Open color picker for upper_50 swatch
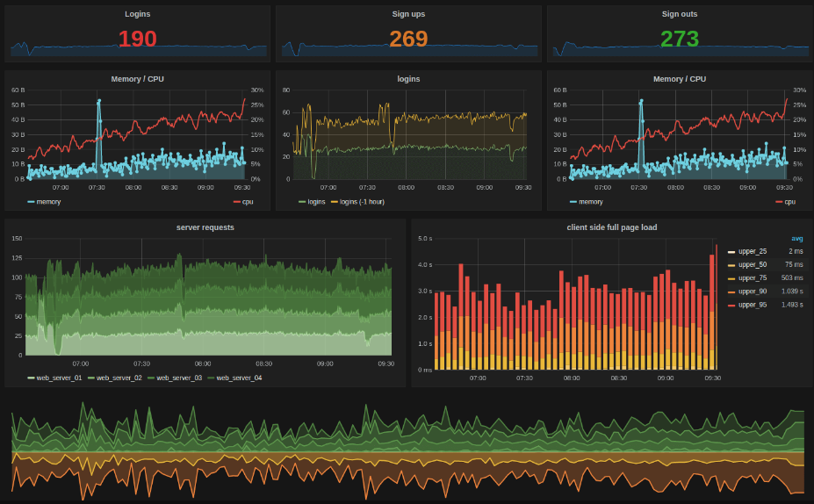814x504 pixels. click(731, 266)
